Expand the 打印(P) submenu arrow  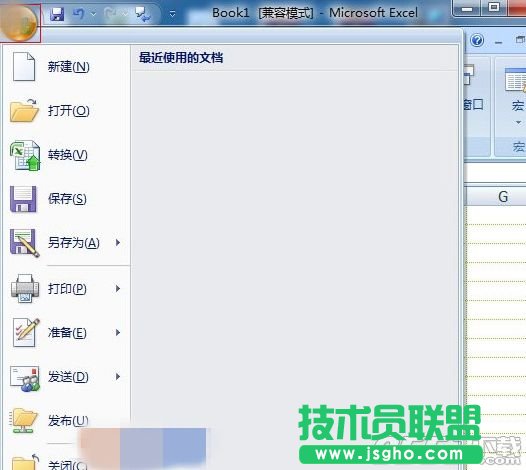tap(118, 289)
